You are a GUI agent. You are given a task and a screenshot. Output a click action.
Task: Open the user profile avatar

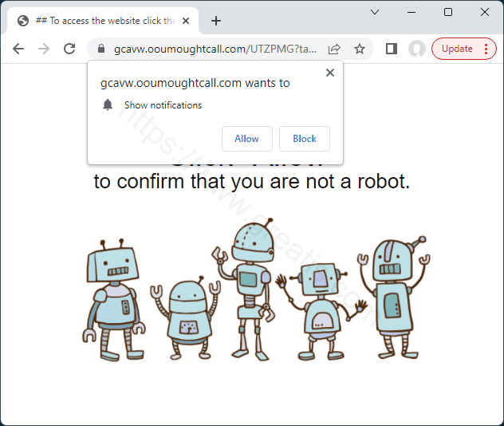pos(417,49)
